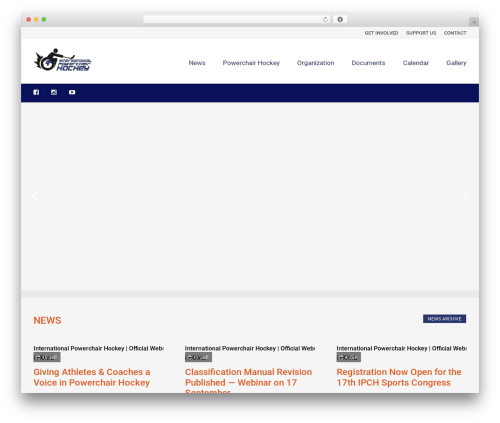The height and width of the screenshot is (423, 500).
Task: Advance slider with right arrow
Action: click(x=464, y=196)
